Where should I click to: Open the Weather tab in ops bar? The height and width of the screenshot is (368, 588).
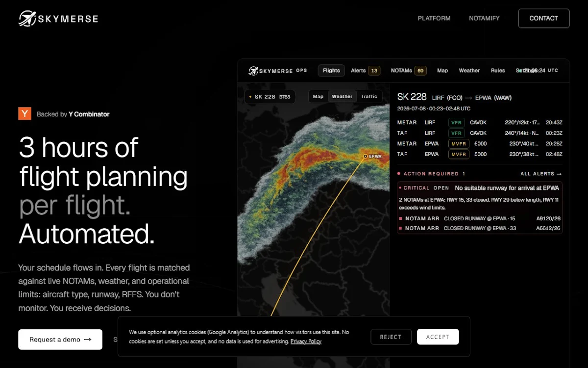[x=469, y=71]
